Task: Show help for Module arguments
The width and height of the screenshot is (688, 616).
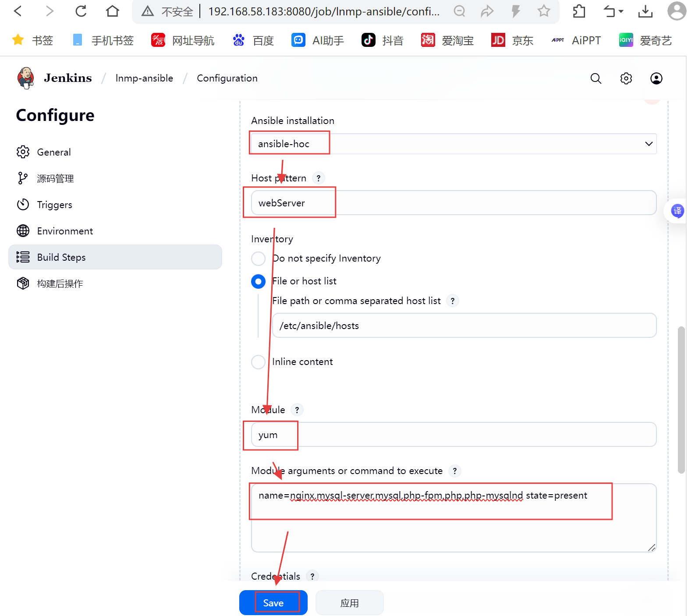Action: 455,471
